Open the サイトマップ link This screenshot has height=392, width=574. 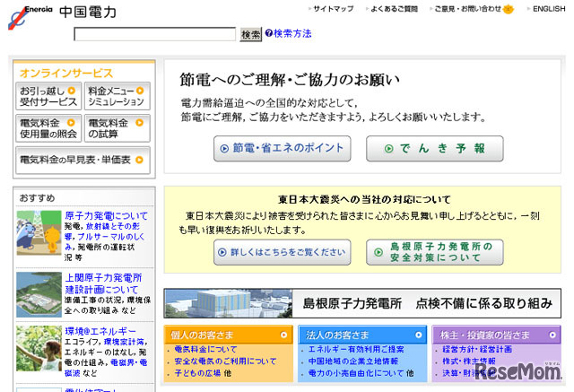[333, 9]
